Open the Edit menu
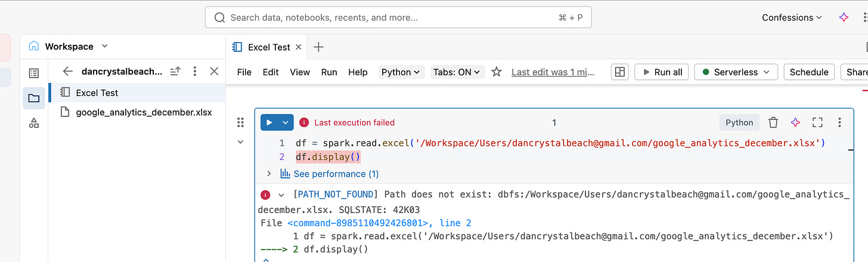 pos(271,72)
